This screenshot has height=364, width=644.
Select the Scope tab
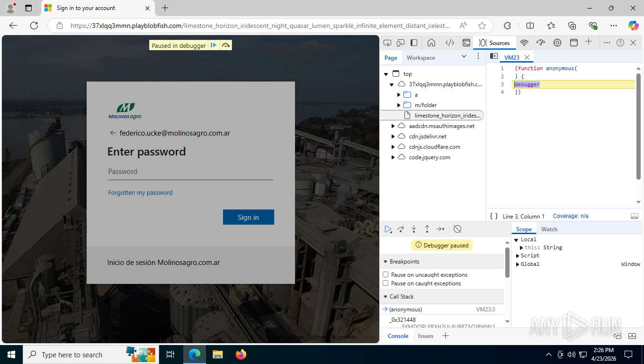coord(524,229)
